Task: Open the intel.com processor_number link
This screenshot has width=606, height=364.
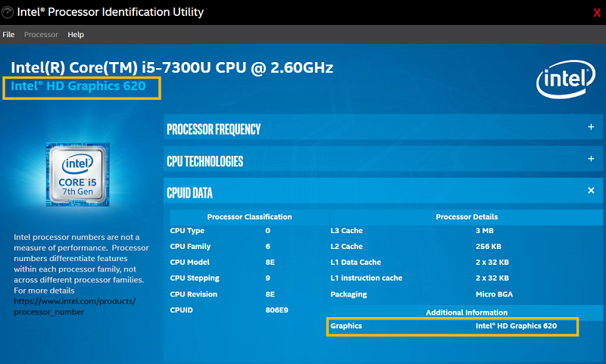Action: click(x=74, y=306)
